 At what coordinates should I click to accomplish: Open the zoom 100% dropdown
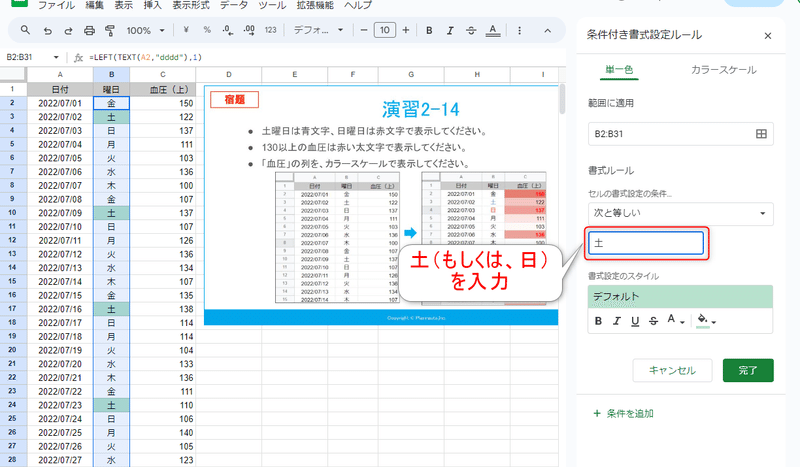pos(145,31)
